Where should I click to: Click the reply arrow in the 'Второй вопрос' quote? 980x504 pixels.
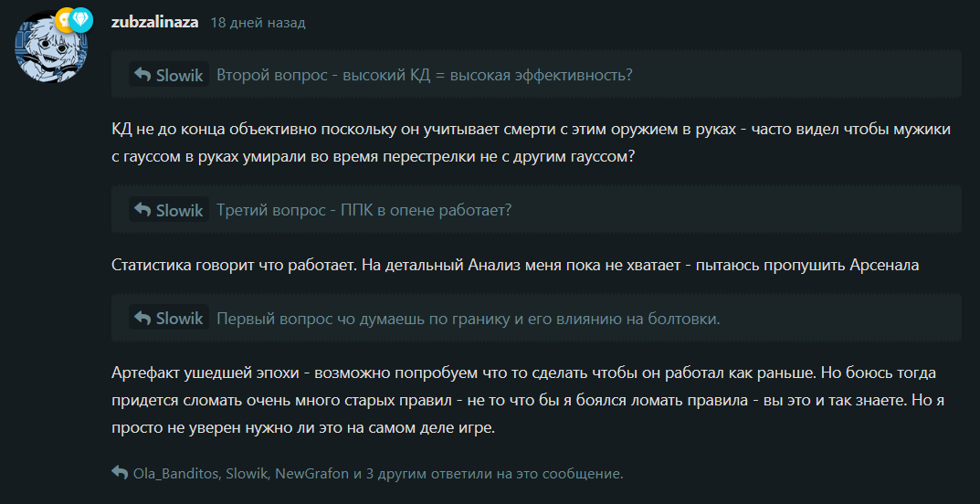pos(142,75)
